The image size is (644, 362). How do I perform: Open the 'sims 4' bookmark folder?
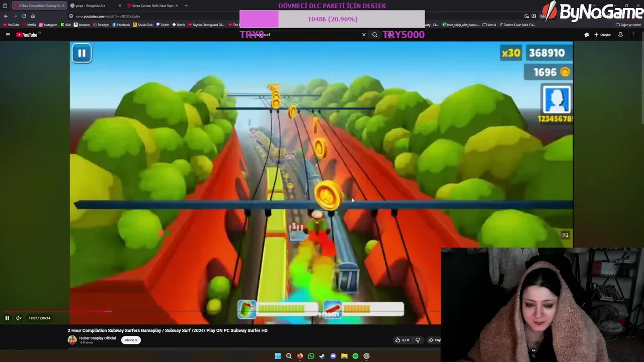tap(490, 25)
